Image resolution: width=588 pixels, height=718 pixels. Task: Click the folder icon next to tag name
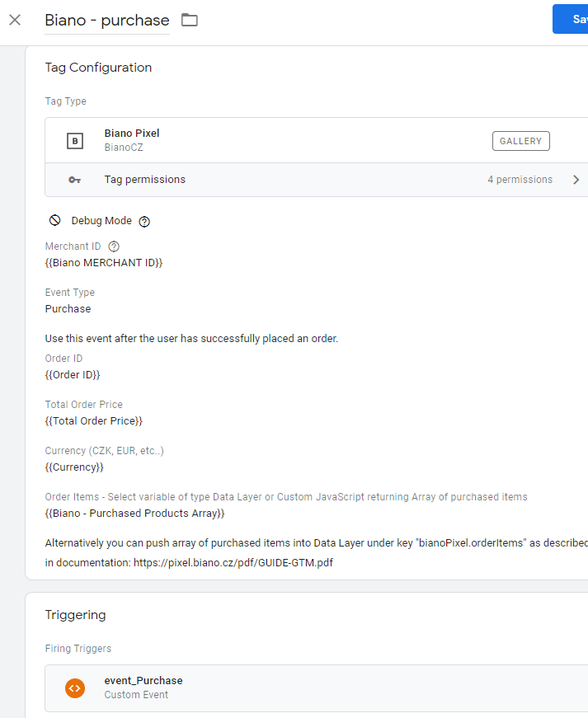click(x=190, y=20)
